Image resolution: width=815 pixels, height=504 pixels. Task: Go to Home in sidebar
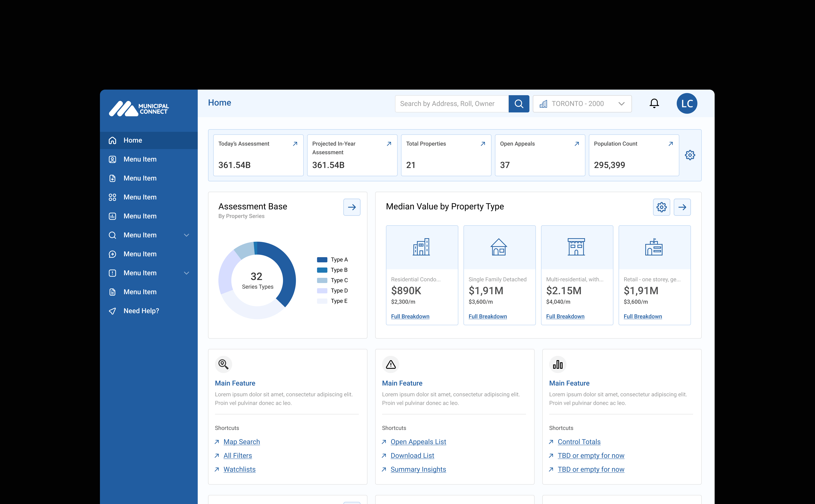(149, 140)
